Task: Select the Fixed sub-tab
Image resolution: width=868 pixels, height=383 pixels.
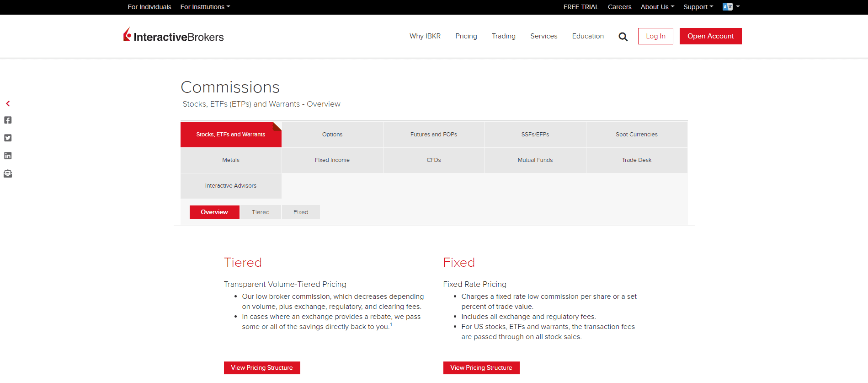Action: pos(301,212)
